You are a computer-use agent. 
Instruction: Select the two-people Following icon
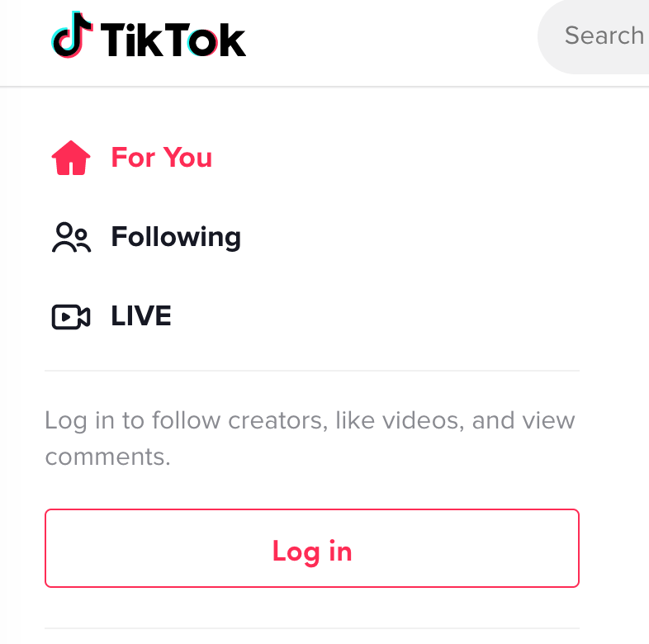[x=71, y=237]
